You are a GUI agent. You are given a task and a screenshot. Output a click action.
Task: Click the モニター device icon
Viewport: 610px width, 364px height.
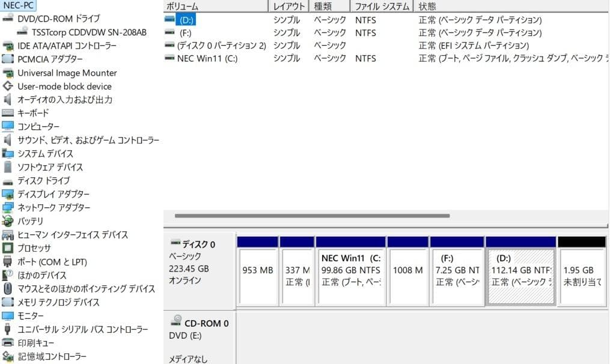[8, 315]
